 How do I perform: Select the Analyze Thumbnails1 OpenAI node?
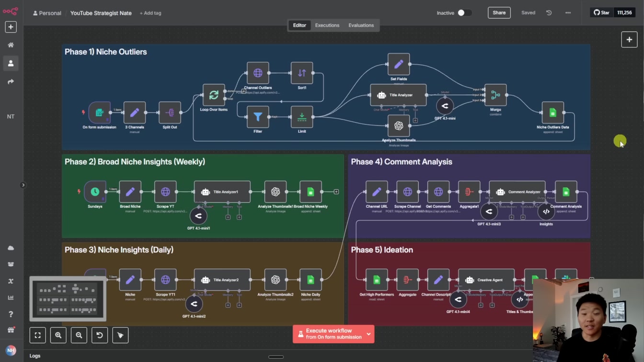(276, 192)
